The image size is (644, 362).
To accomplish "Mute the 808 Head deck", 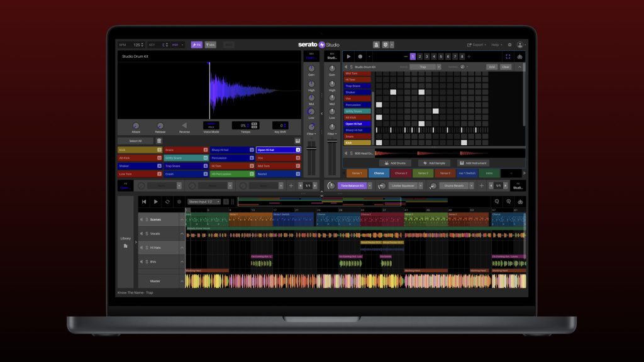I will pos(346,153).
